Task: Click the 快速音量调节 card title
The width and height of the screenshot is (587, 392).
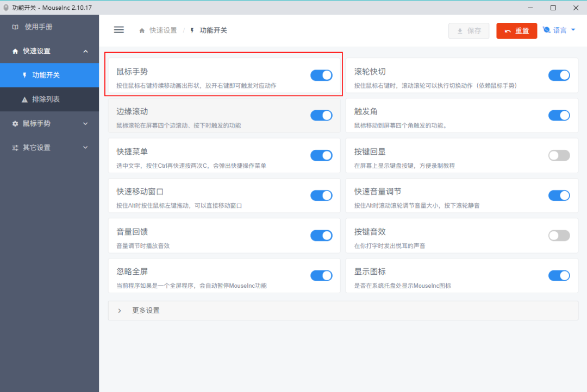Action: (x=378, y=192)
